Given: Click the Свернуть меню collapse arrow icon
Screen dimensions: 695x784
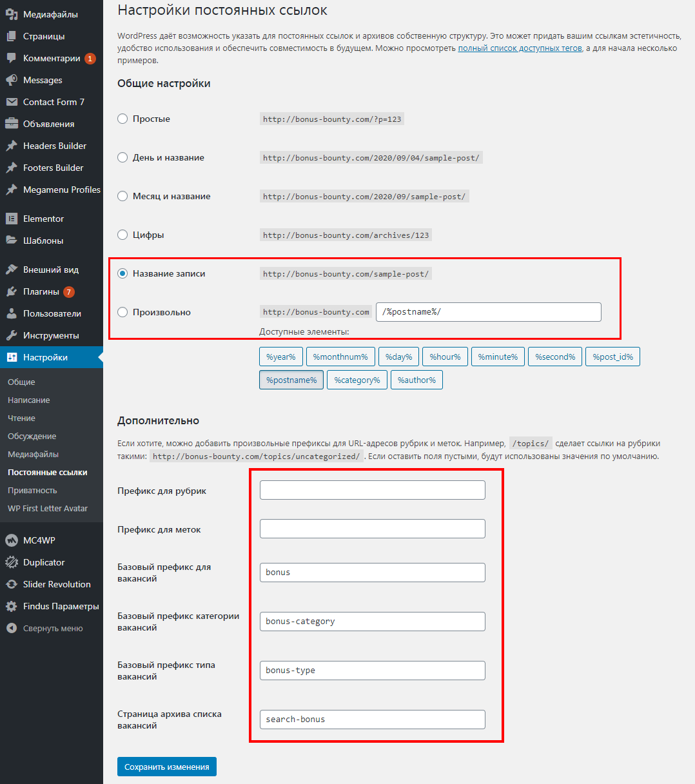Looking at the screenshot, I should pos(12,628).
